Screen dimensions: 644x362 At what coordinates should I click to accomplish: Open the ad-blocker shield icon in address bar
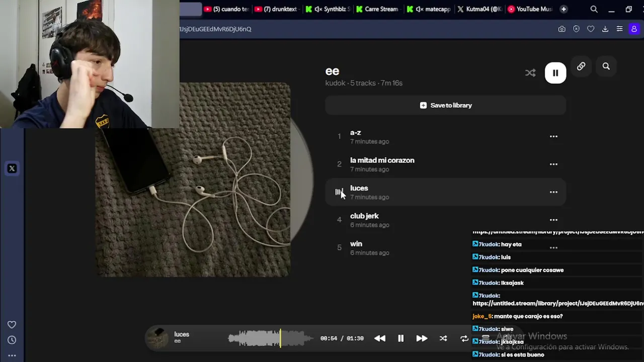[x=577, y=29]
